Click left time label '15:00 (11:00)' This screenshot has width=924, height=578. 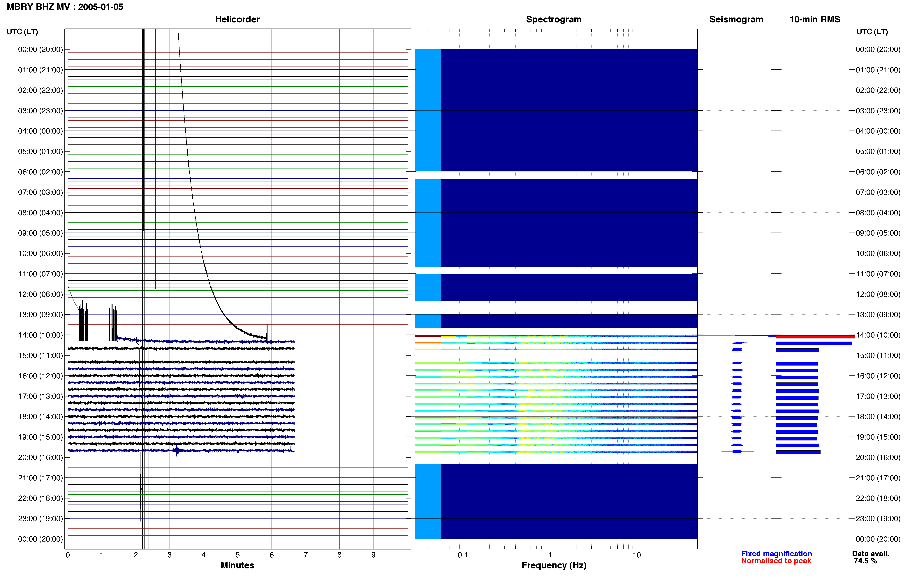pyautogui.click(x=41, y=356)
